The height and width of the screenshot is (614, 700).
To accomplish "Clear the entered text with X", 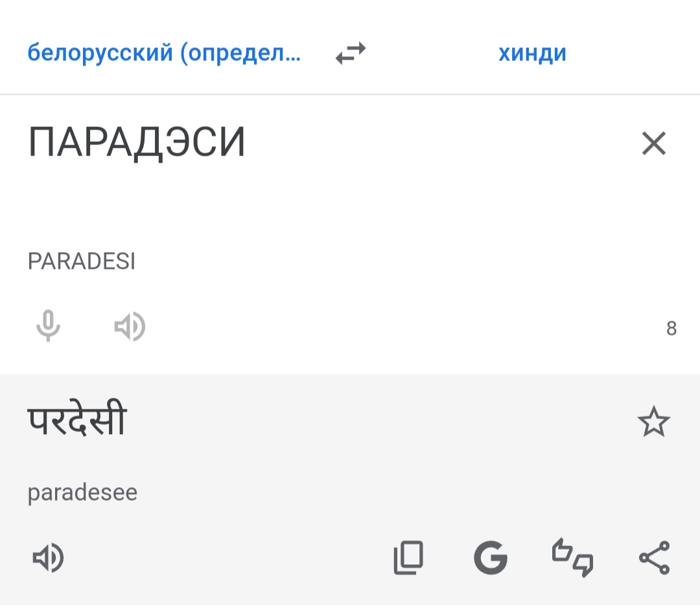I will 653,144.
